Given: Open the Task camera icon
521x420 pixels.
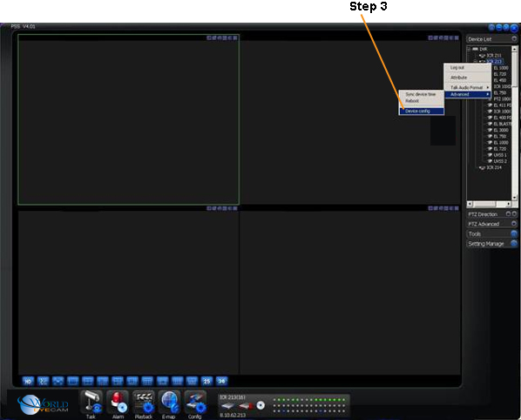Looking at the screenshot, I should (91, 402).
